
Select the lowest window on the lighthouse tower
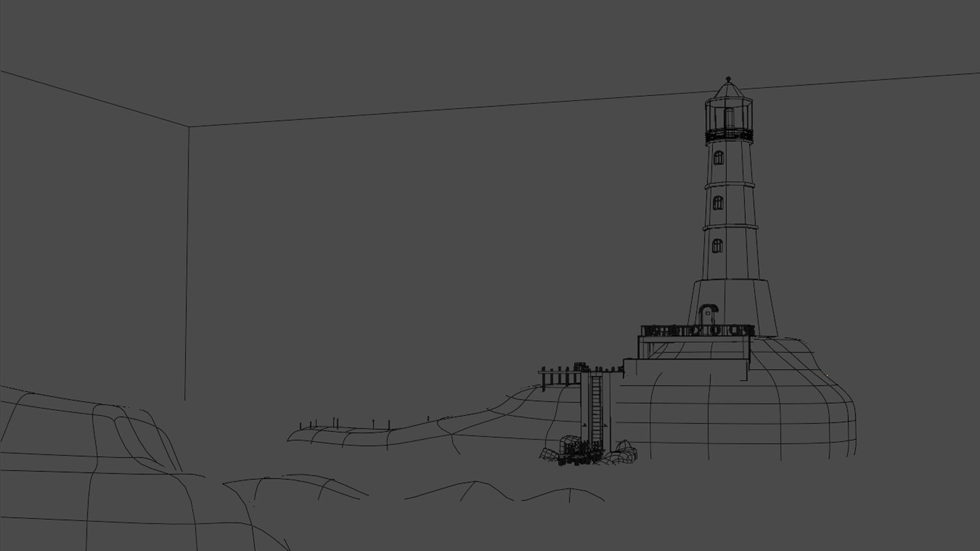coord(717,246)
